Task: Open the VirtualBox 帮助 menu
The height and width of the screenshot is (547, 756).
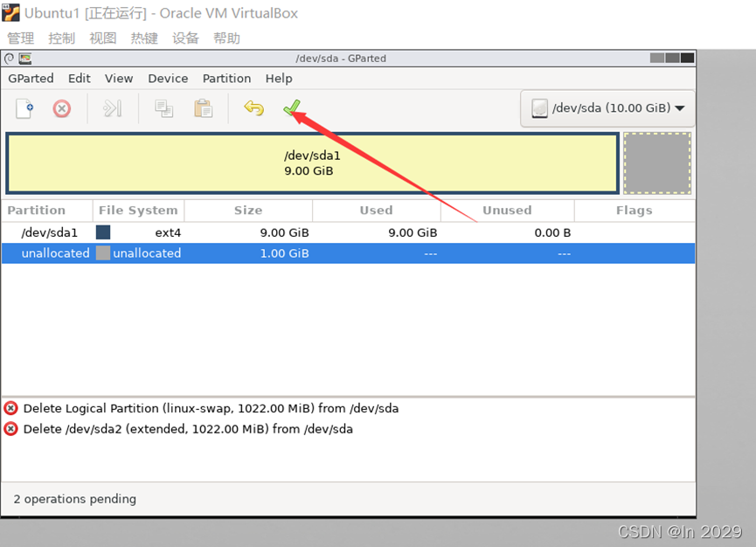Action: coord(226,38)
